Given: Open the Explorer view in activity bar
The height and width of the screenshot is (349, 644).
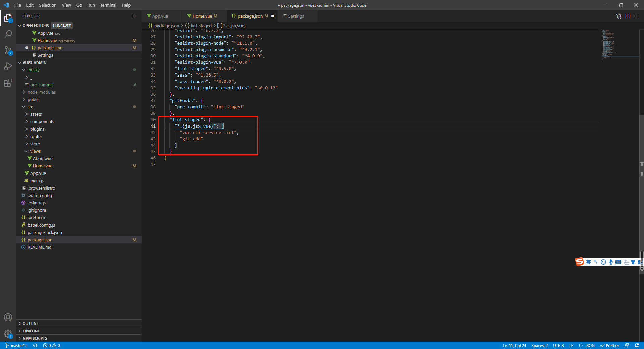Looking at the screenshot, I should point(8,18).
